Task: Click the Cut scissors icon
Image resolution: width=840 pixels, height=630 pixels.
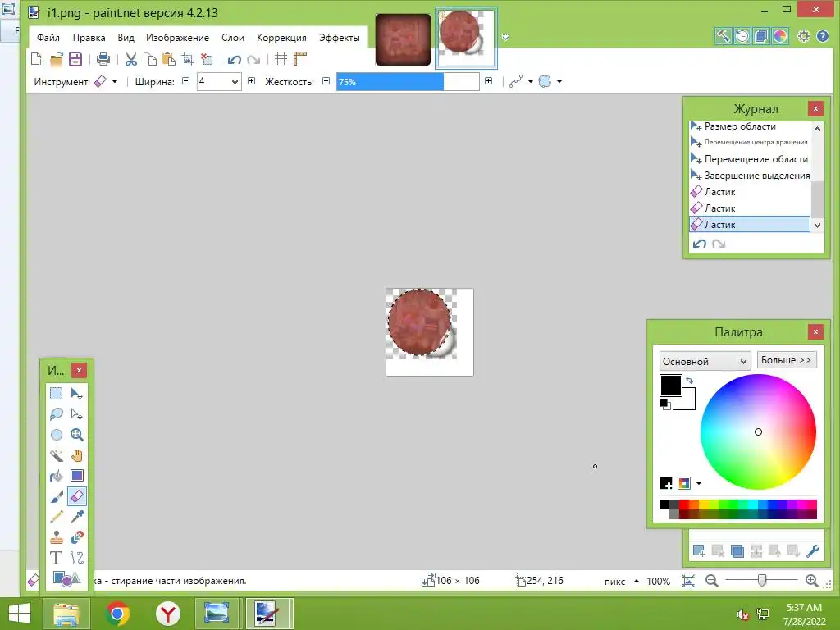Action: coord(130,59)
